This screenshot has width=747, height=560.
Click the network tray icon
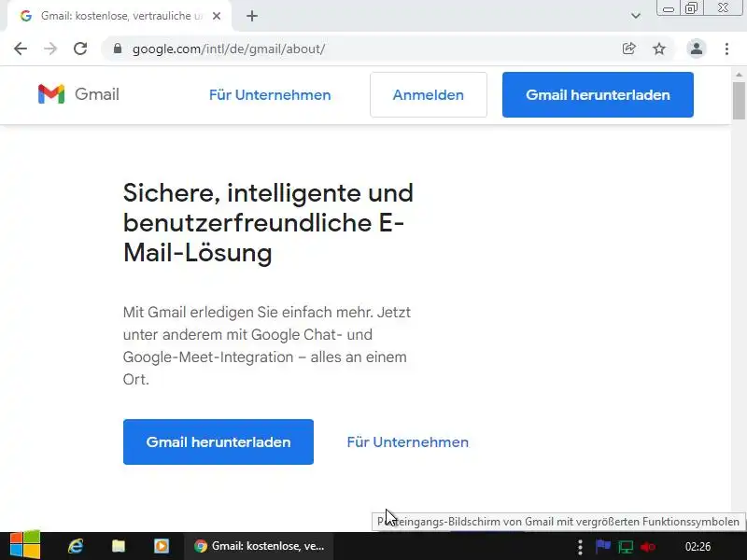[x=626, y=547]
